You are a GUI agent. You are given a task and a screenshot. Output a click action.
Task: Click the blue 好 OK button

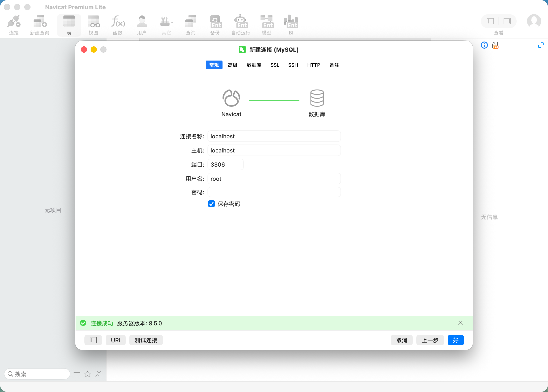click(x=456, y=340)
